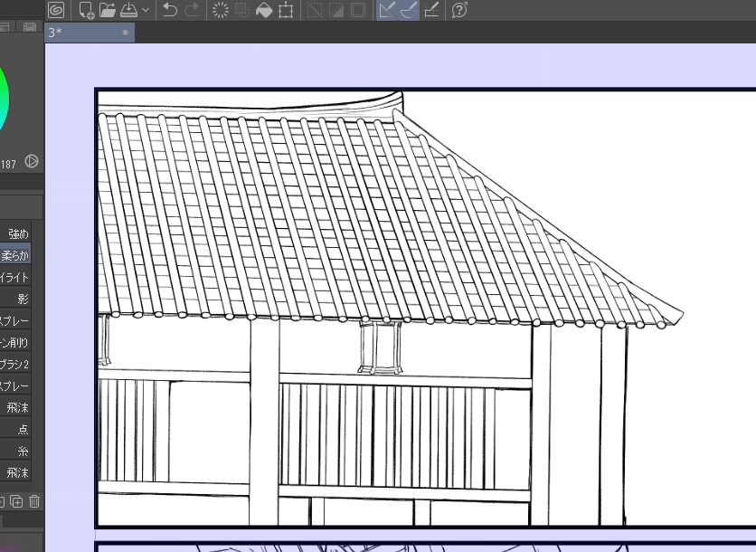Click the circled arrow next to 187
The width and height of the screenshot is (756, 552).
pyautogui.click(x=32, y=161)
